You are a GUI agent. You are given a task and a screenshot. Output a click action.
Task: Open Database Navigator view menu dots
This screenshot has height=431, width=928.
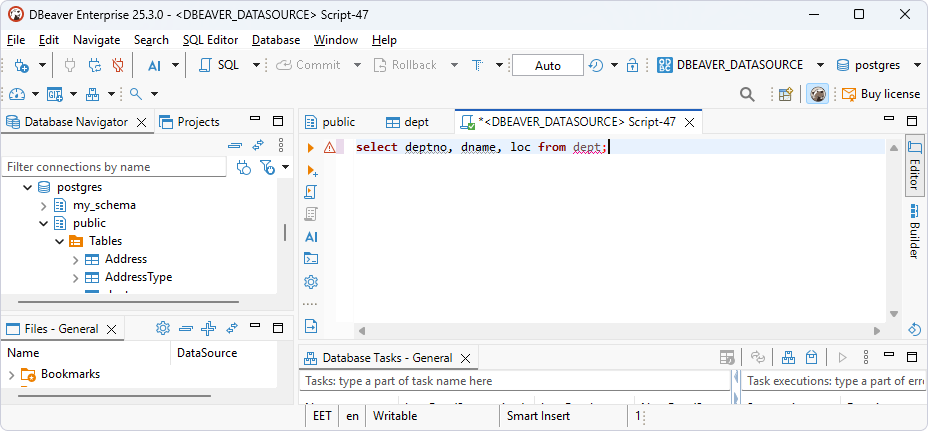281,145
